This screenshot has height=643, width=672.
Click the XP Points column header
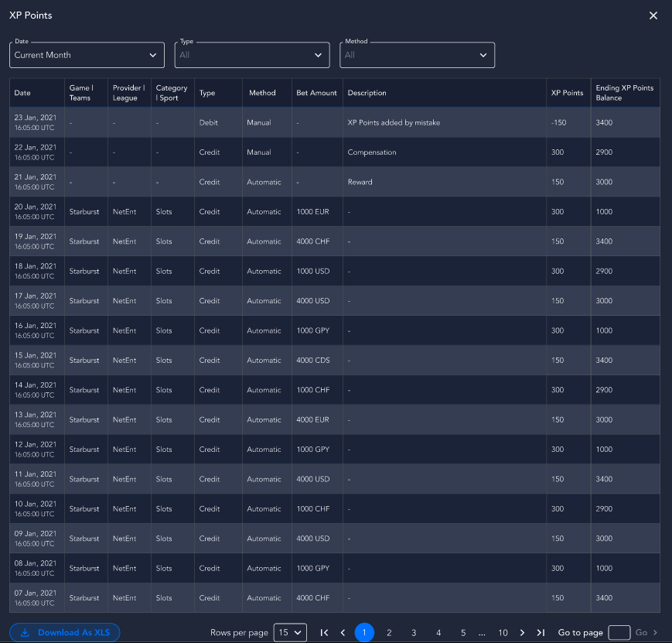567,93
